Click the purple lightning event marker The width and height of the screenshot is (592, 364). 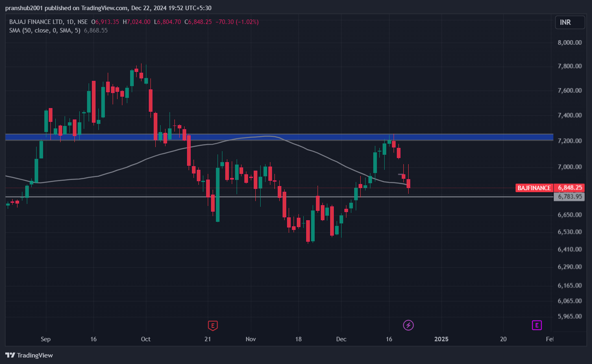pos(408,325)
